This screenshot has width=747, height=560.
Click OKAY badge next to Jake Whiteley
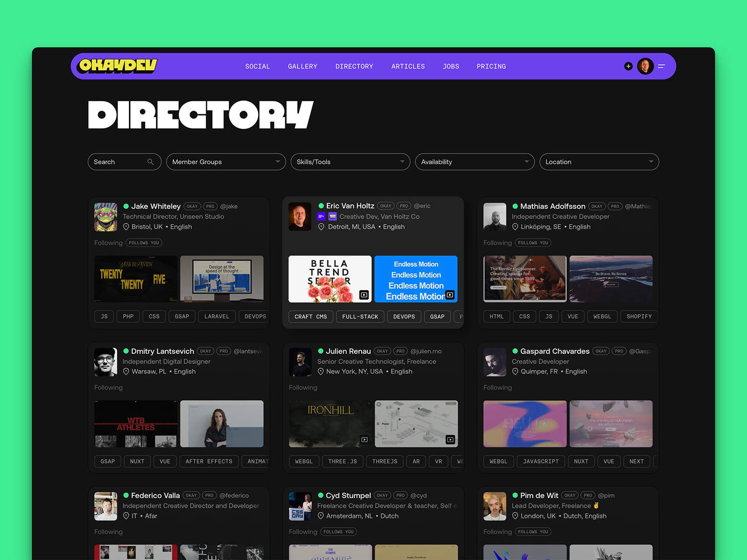click(192, 206)
